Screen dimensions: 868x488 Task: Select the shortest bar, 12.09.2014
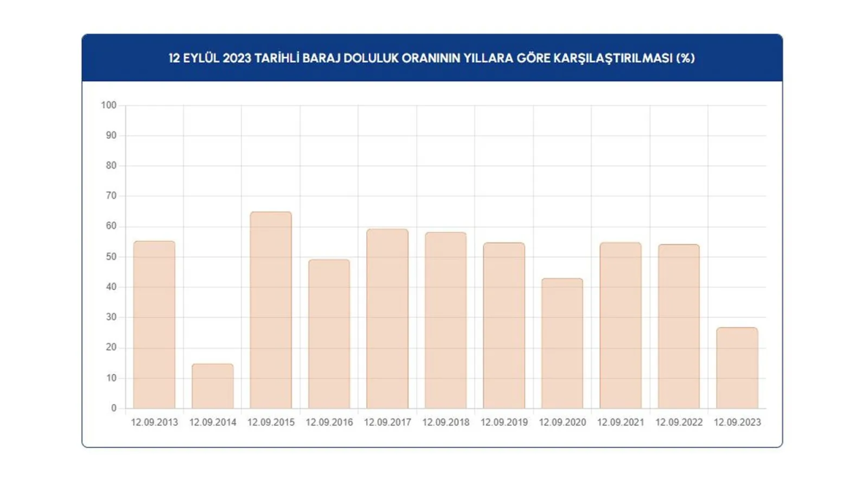212,386
